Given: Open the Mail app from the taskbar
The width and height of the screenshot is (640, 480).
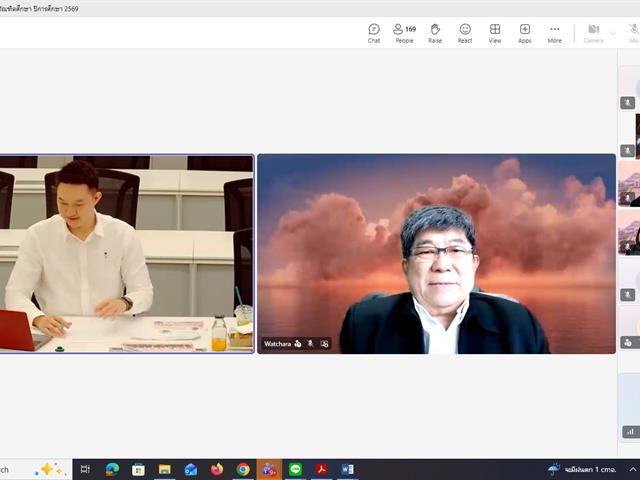Looking at the screenshot, I should (191, 469).
